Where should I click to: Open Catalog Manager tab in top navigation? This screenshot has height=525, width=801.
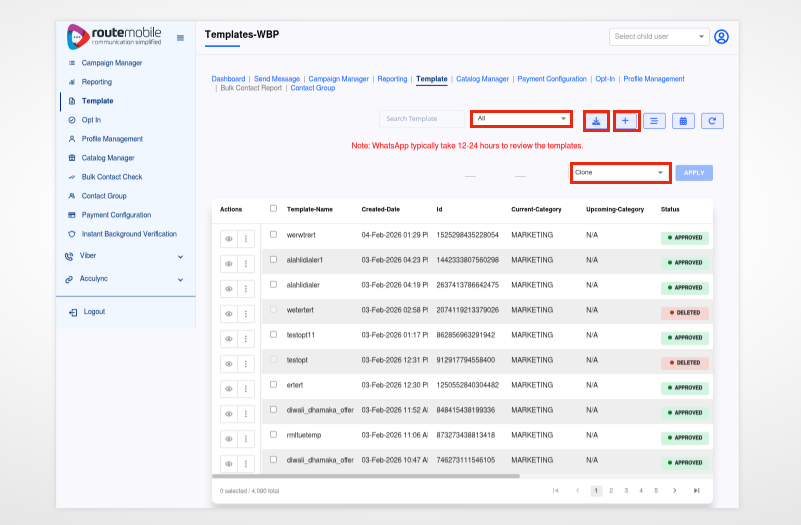482,79
